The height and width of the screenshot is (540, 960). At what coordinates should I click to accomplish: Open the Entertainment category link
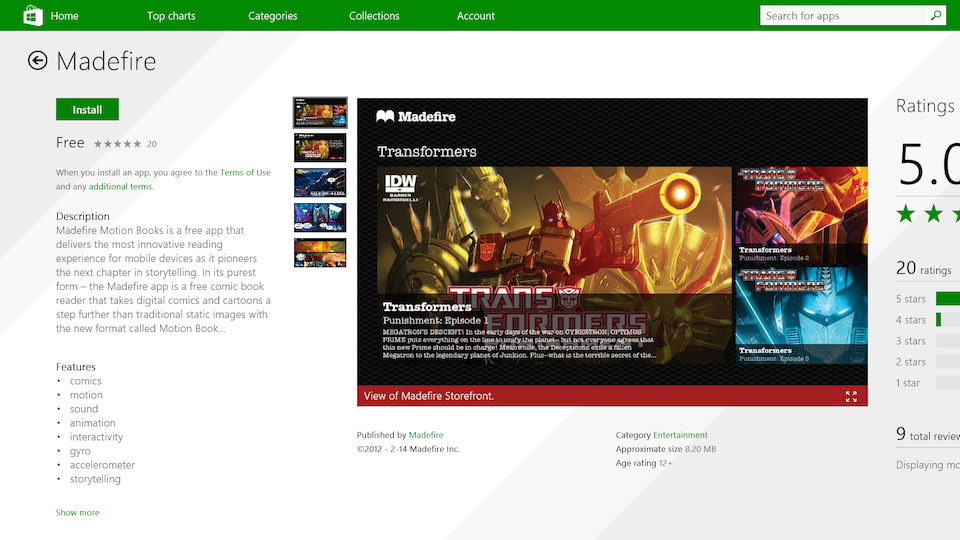pos(680,435)
